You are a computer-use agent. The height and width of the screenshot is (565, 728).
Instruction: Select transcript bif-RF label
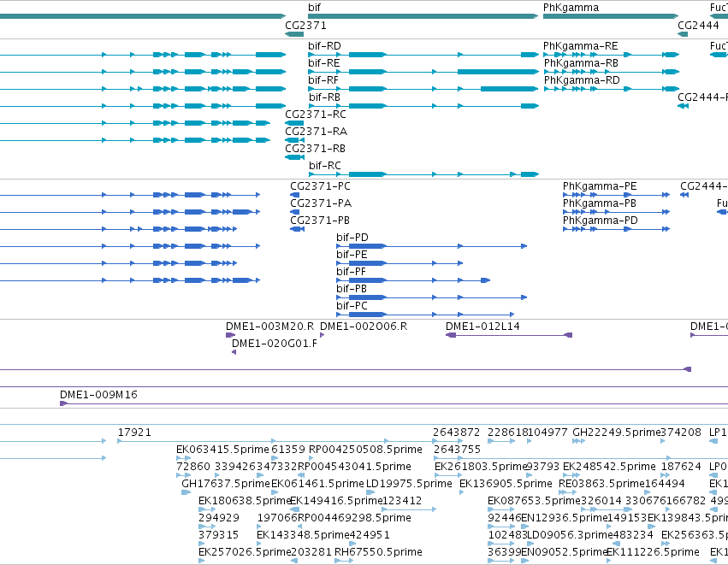323,80
